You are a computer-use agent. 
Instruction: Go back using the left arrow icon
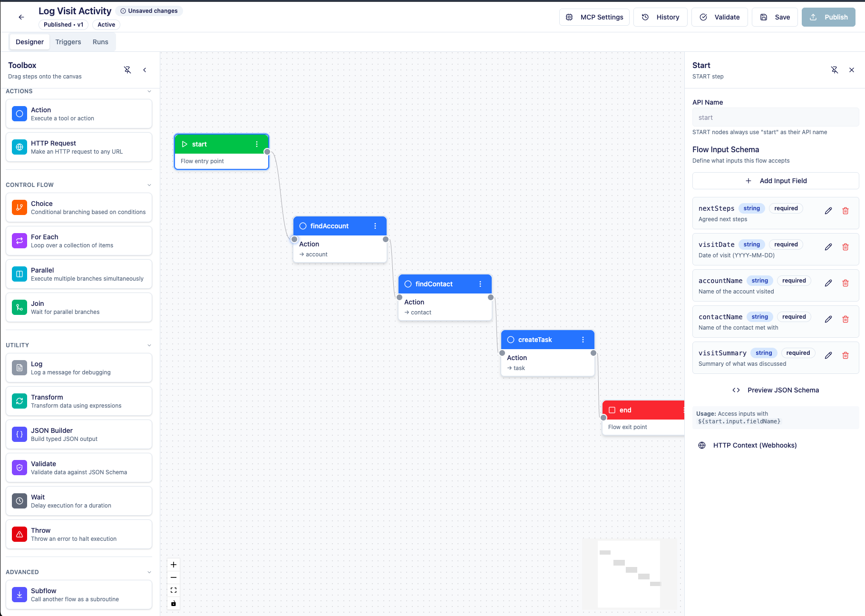click(21, 17)
